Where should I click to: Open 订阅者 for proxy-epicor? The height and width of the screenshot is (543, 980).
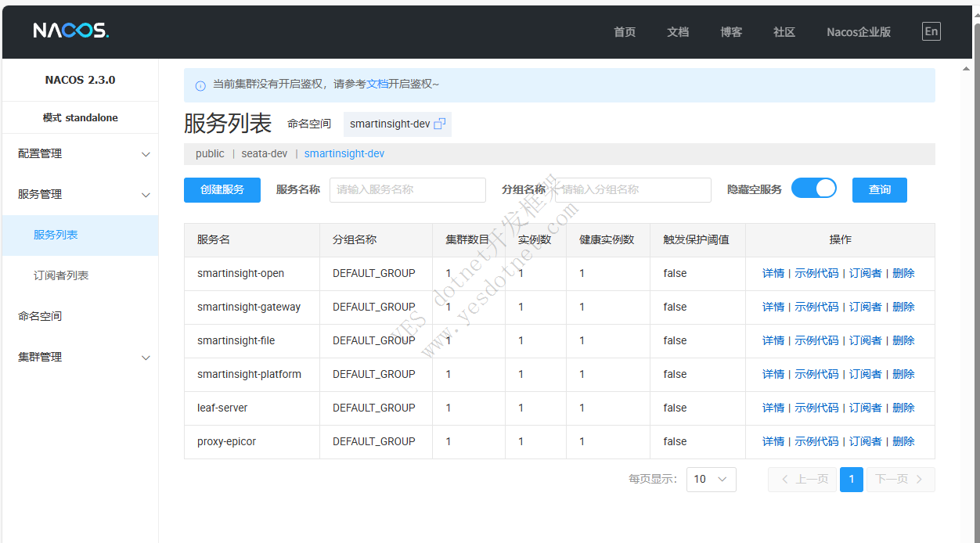pyautogui.click(x=866, y=442)
